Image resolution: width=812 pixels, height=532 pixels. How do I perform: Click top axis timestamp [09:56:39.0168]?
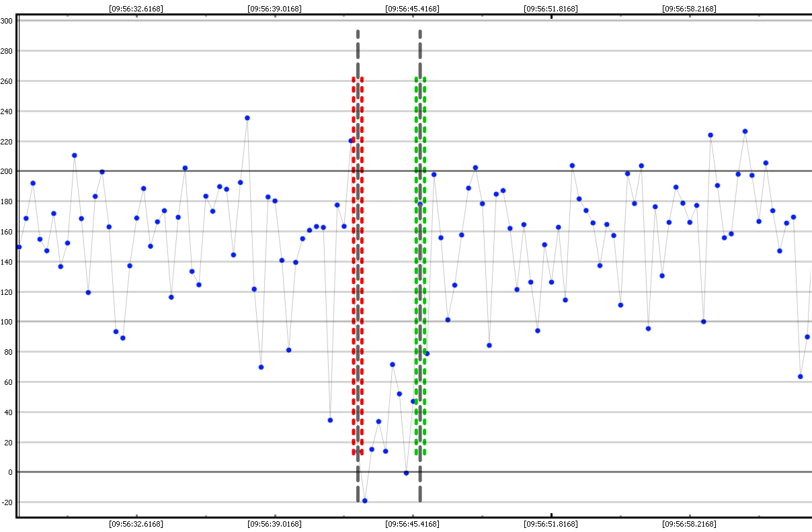pyautogui.click(x=274, y=9)
